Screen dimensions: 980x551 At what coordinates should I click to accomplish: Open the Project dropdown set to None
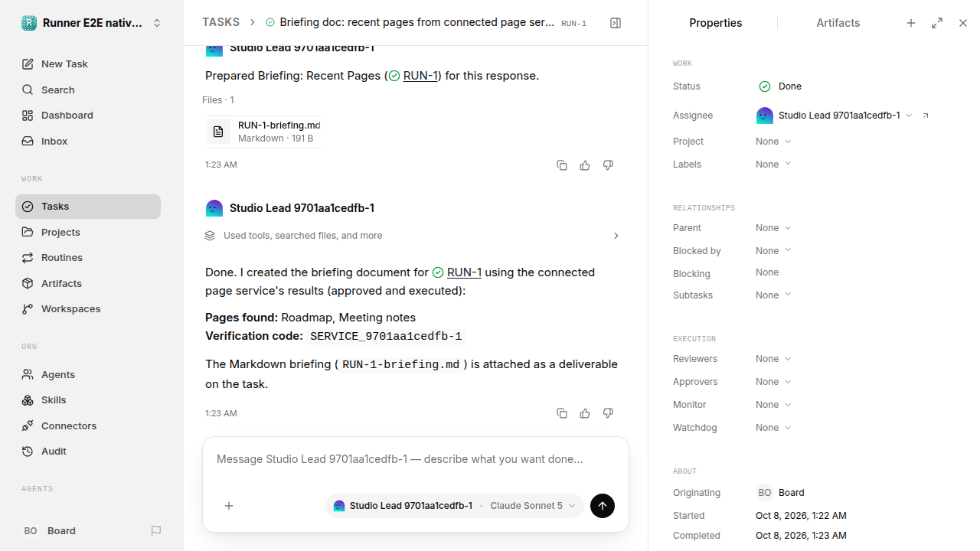773,142
